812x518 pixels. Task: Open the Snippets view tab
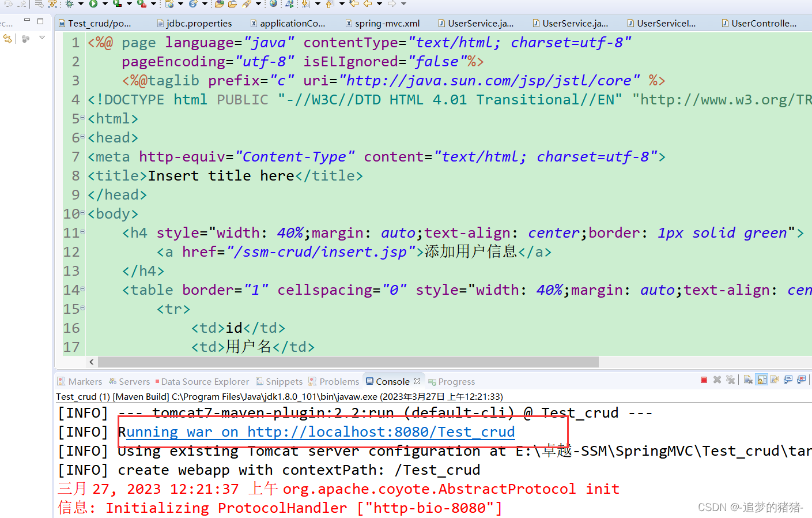[x=280, y=381]
